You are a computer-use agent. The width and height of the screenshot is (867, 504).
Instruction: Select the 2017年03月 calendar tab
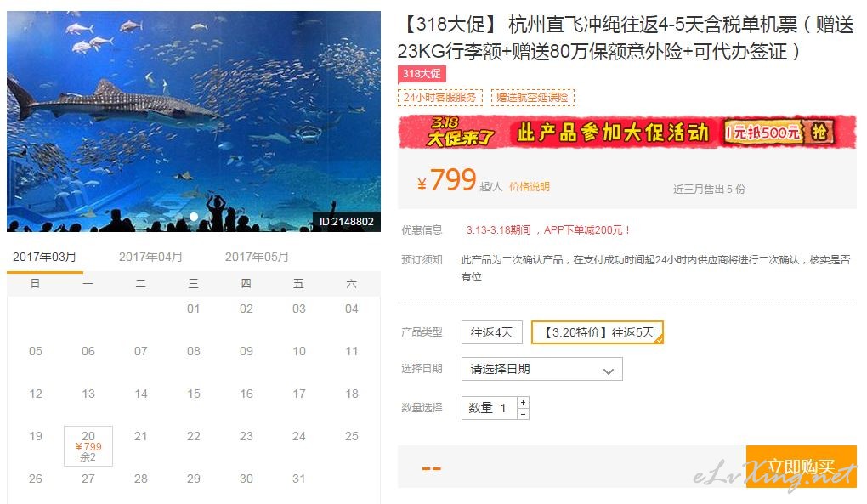coord(45,257)
